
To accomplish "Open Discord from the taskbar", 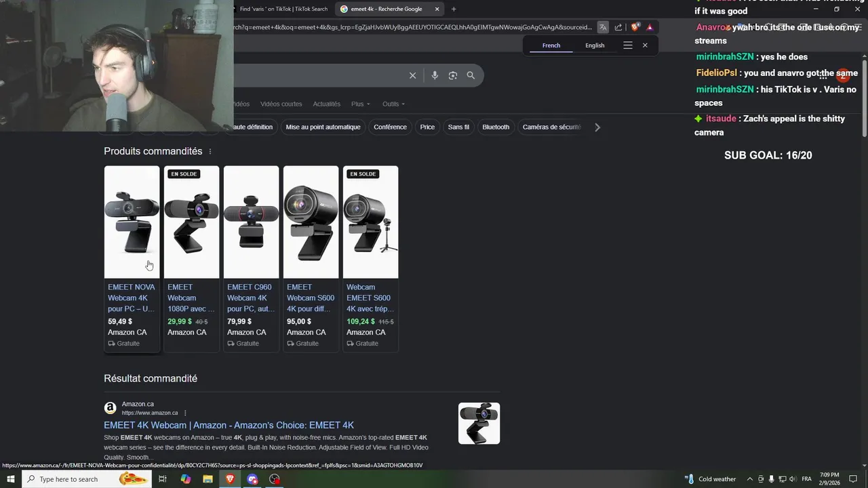I will [x=253, y=479].
